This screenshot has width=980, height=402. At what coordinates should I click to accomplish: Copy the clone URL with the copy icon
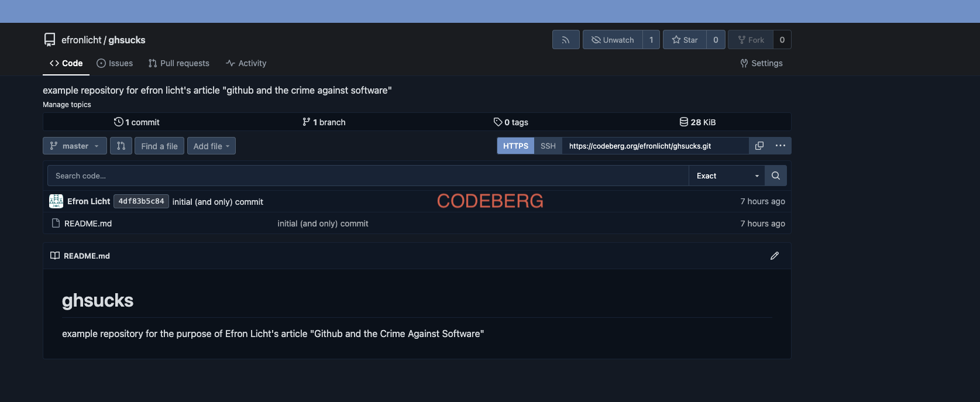pyautogui.click(x=759, y=146)
